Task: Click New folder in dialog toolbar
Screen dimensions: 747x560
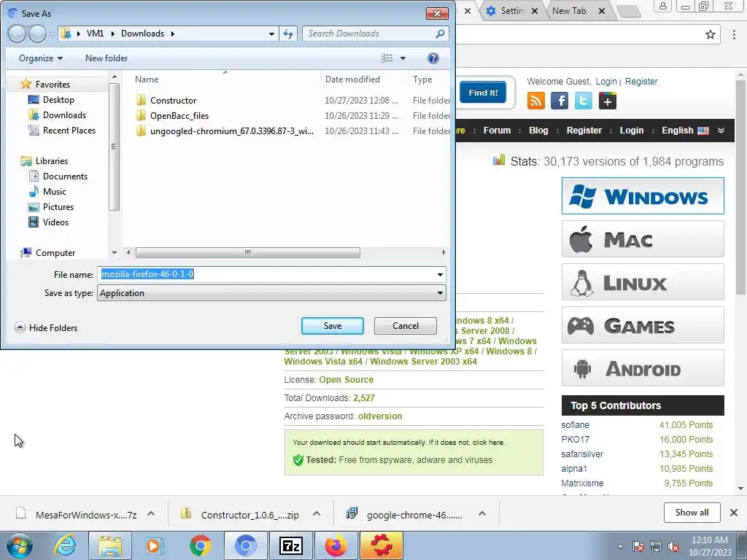Action: [x=107, y=58]
